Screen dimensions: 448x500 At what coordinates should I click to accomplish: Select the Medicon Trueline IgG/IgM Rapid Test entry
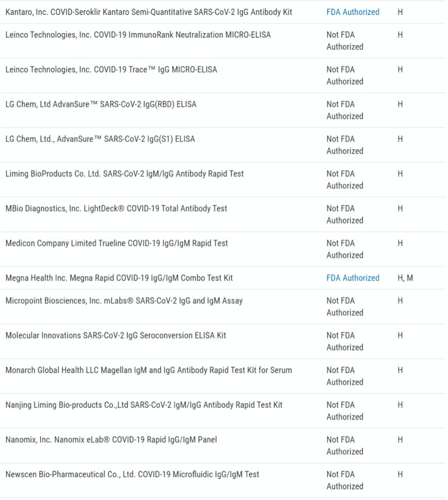coord(116,243)
